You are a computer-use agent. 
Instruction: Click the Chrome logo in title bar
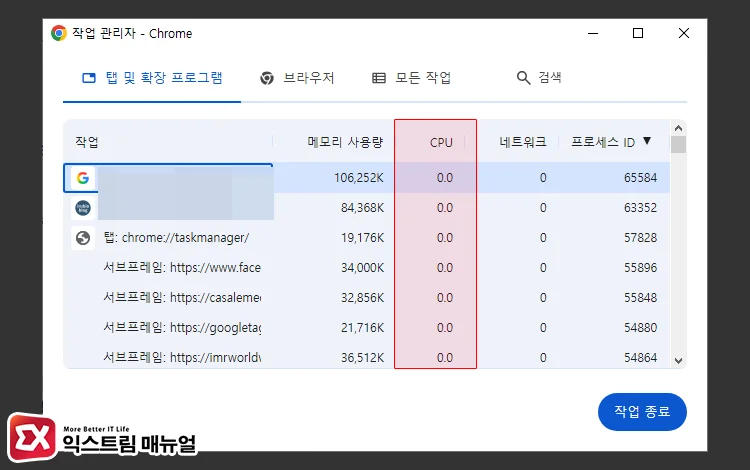(59, 33)
